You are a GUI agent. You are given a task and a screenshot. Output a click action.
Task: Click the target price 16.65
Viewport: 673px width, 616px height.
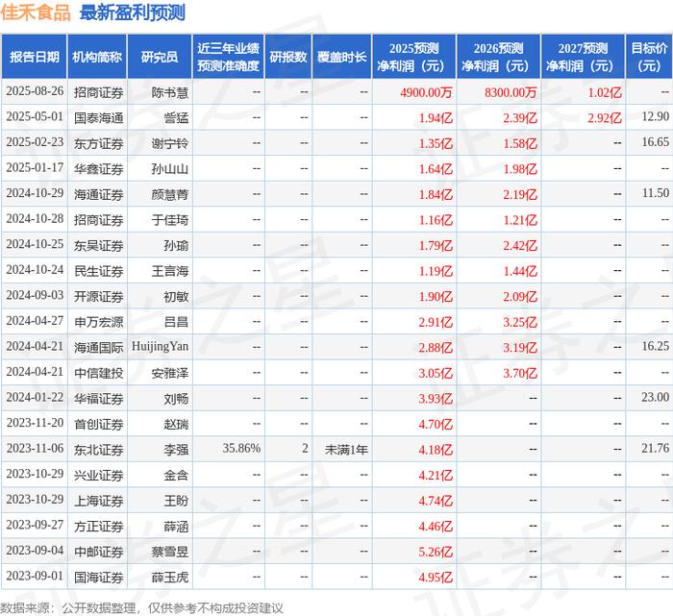click(x=655, y=142)
